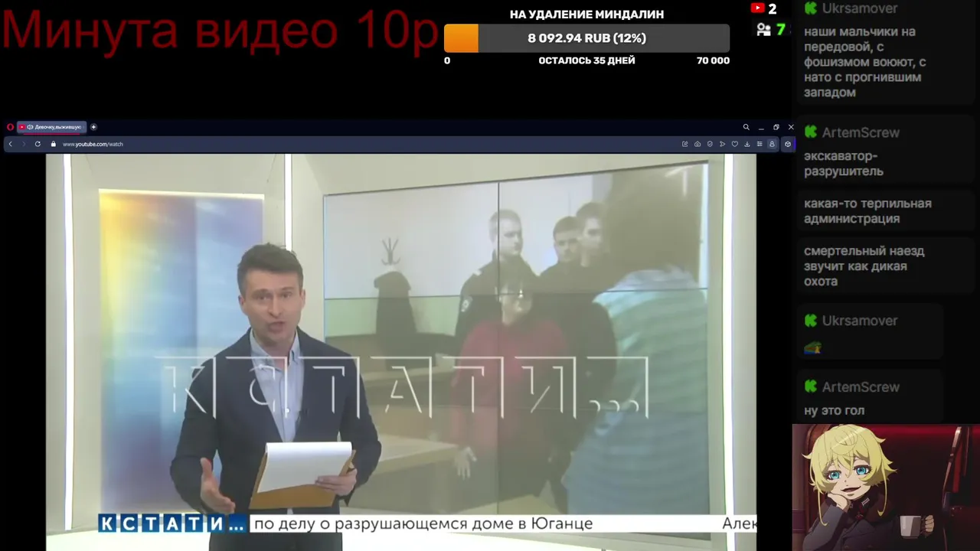Open the Opera main menu logo
The height and width of the screenshot is (551, 980).
10,127
